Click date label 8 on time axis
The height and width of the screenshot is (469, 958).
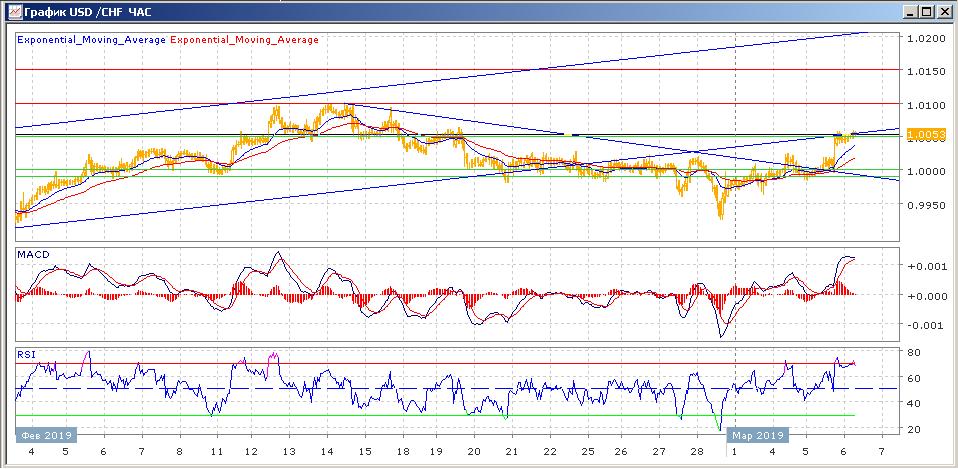point(180,453)
